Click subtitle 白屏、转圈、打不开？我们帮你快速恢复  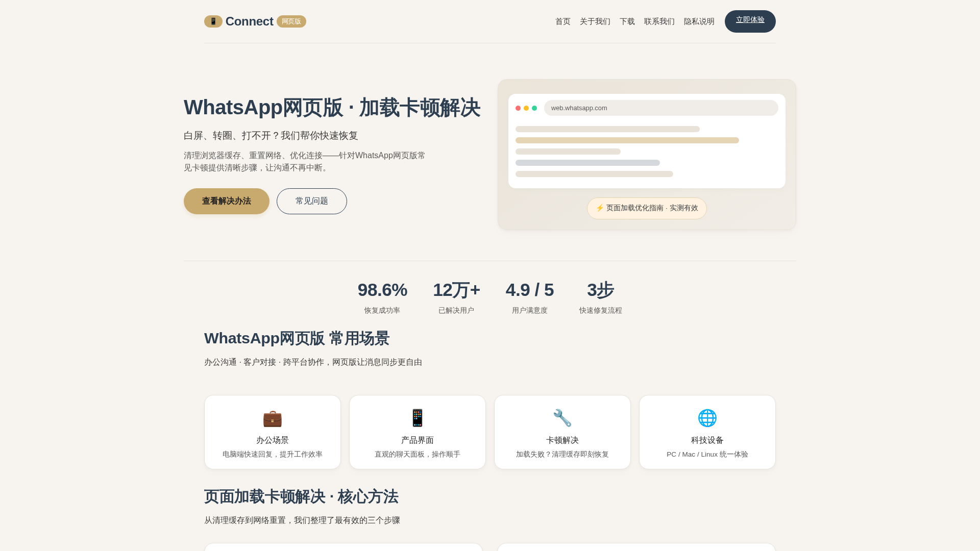tap(271, 136)
